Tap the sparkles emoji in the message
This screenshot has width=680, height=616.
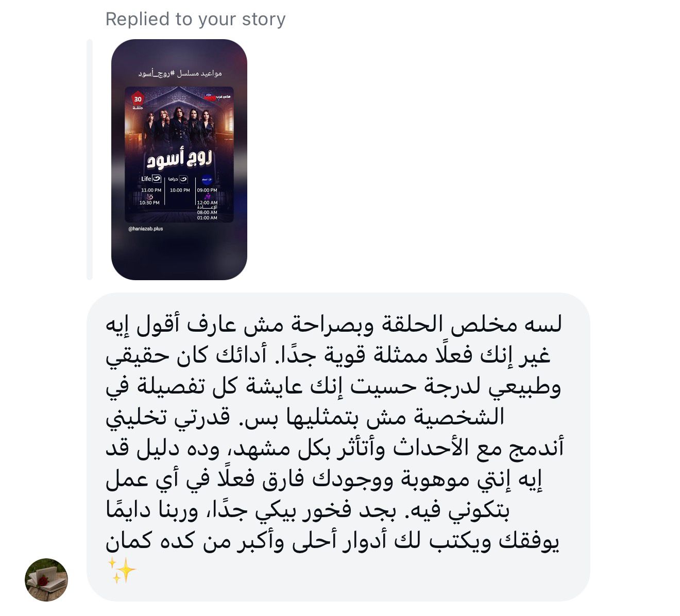coord(122,570)
